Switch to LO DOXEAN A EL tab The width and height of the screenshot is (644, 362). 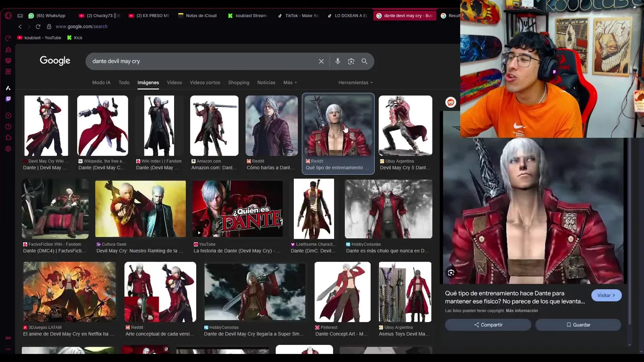[348, 16]
